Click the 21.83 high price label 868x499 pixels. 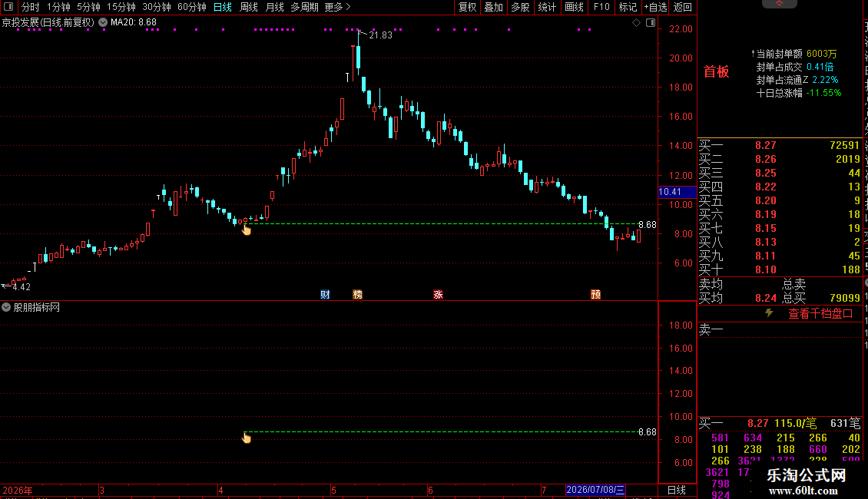[x=380, y=35]
